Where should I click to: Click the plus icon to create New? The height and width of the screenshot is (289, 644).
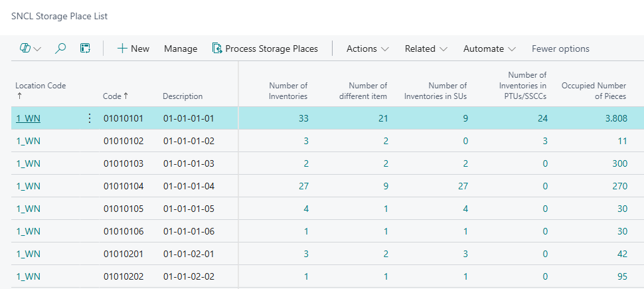click(x=121, y=48)
